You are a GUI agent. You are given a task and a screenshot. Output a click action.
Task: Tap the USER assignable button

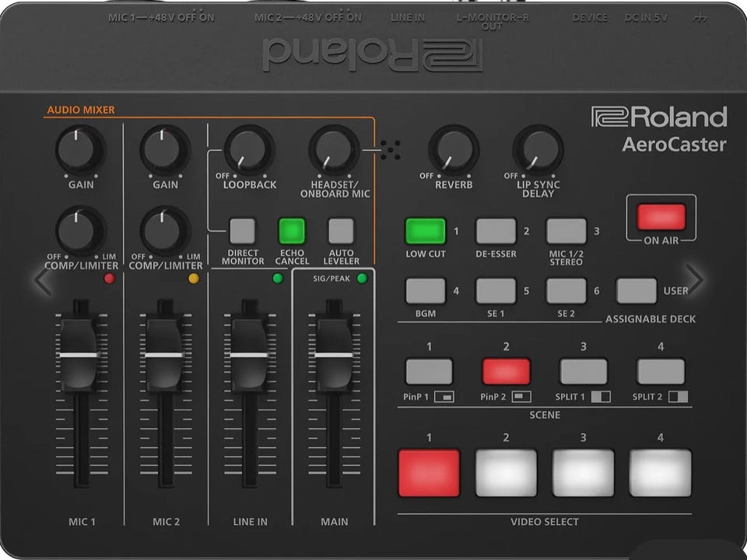coord(637,291)
